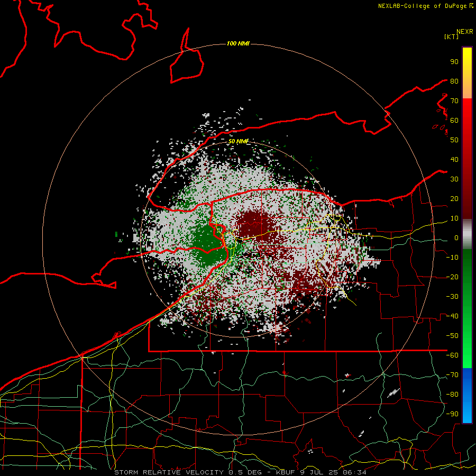This screenshot has height=476, width=476.
Task: Click the -30 value on the velocity scale
Action: click(452, 297)
